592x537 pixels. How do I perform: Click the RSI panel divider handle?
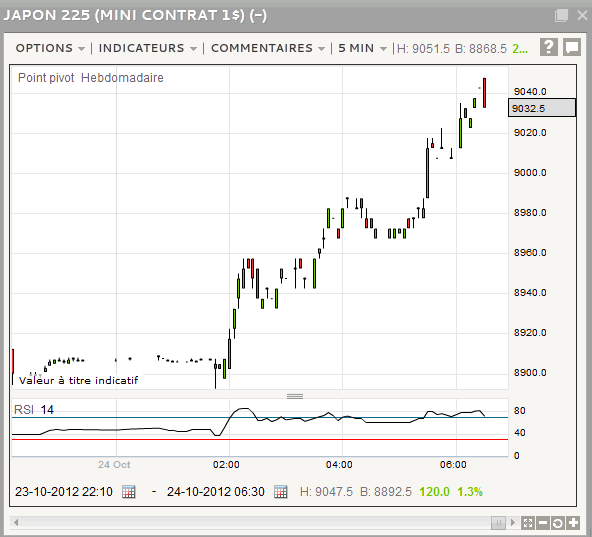[x=295, y=396]
